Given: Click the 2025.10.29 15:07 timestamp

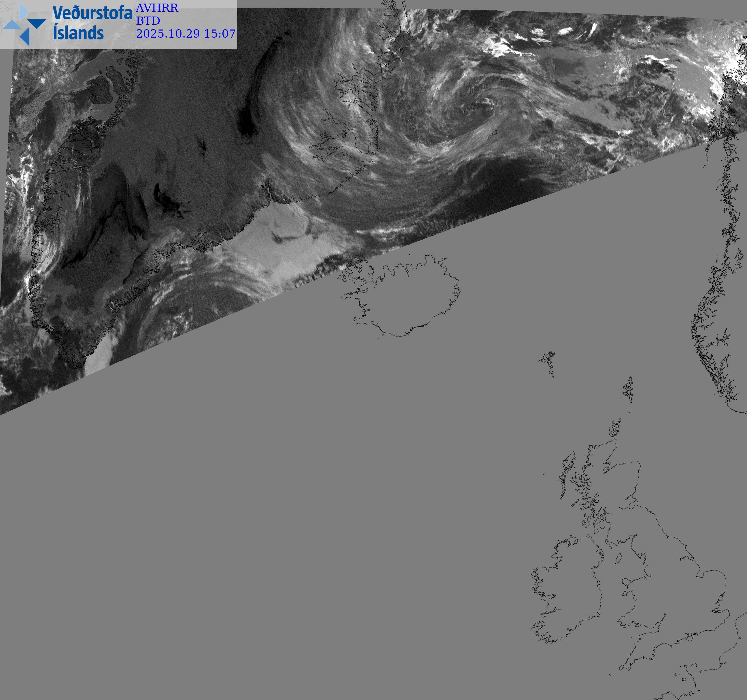Looking at the screenshot, I should click(x=186, y=33).
